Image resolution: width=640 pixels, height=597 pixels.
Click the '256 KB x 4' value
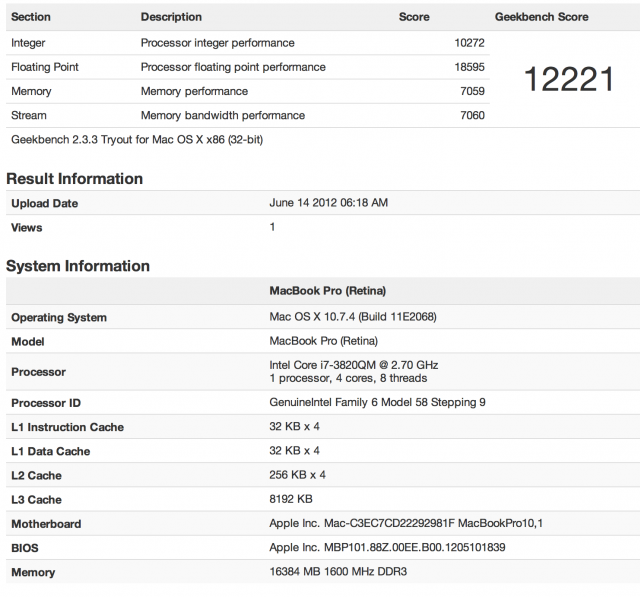[297, 475]
